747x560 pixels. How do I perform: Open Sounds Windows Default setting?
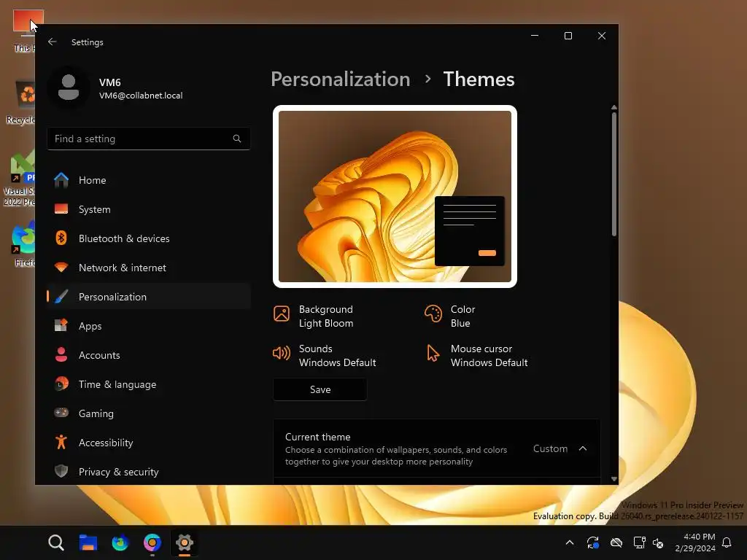pos(324,356)
